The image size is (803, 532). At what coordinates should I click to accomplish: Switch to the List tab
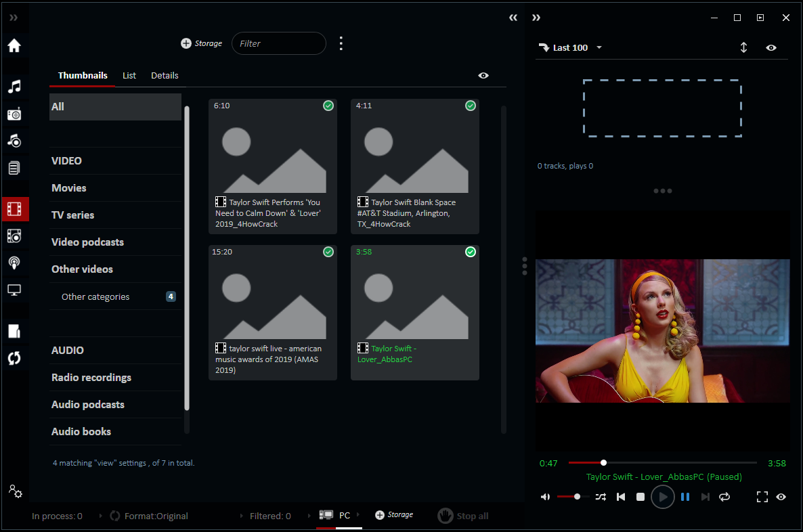tap(129, 75)
